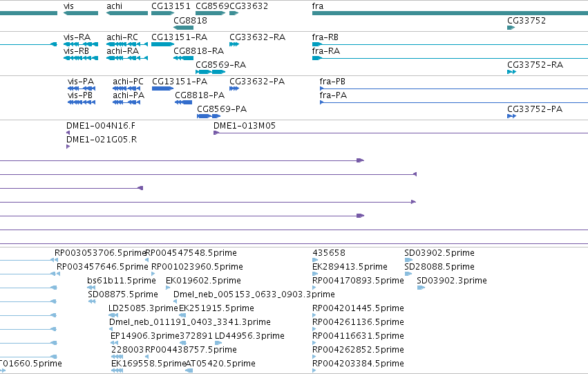Click EST EK289413.5prime
This screenshot has width=588, height=374.
pos(314,274)
